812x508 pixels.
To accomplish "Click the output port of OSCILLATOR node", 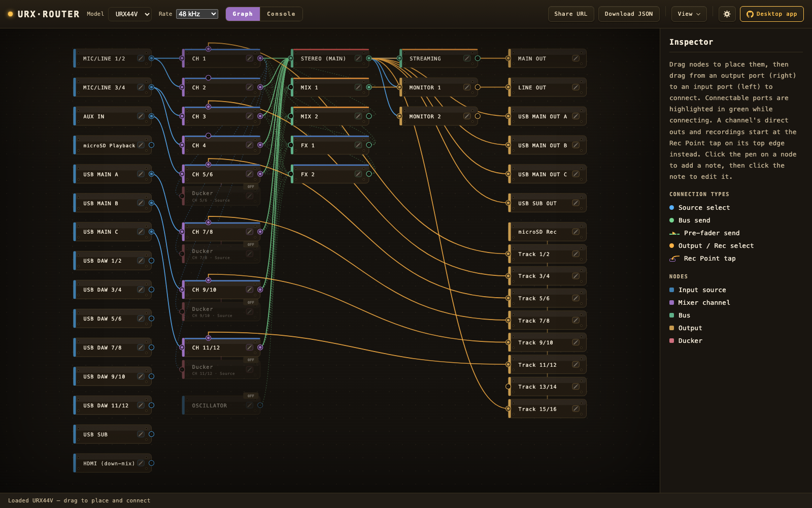I will point(260,405).
